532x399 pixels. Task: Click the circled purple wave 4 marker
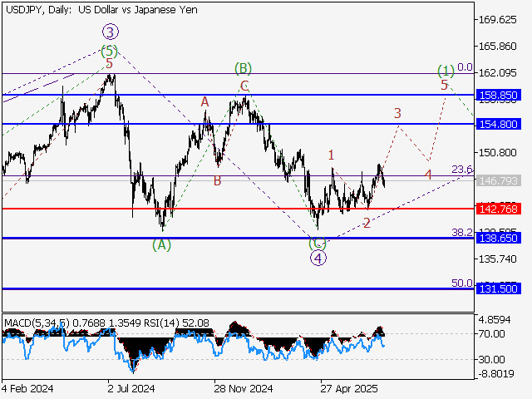318,258
